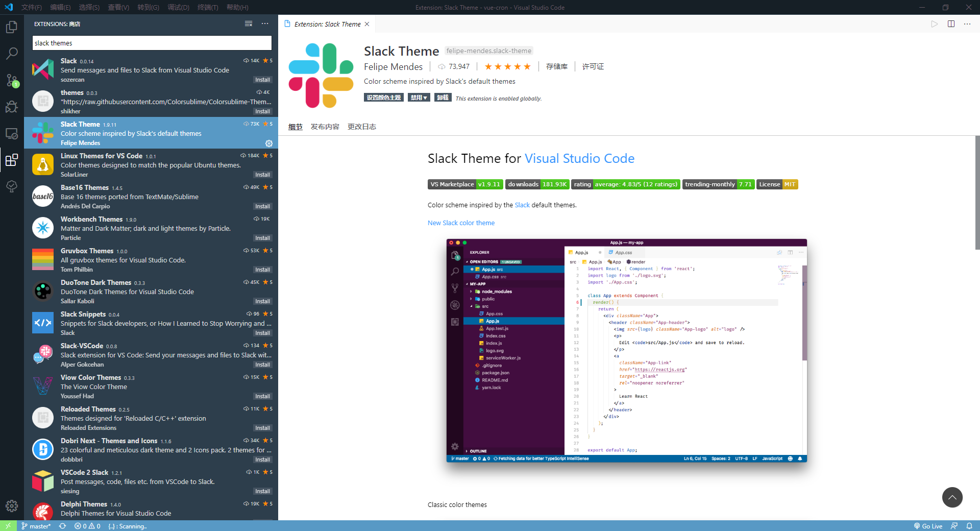Click the scroll-to-top arrow button

coord(952,497)
